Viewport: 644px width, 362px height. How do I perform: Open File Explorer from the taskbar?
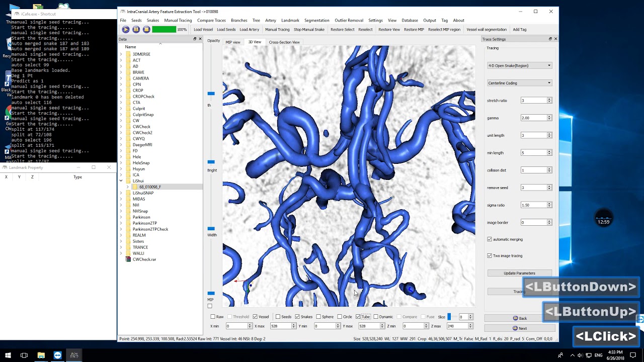pyautogui.click(x=41, y=355)
